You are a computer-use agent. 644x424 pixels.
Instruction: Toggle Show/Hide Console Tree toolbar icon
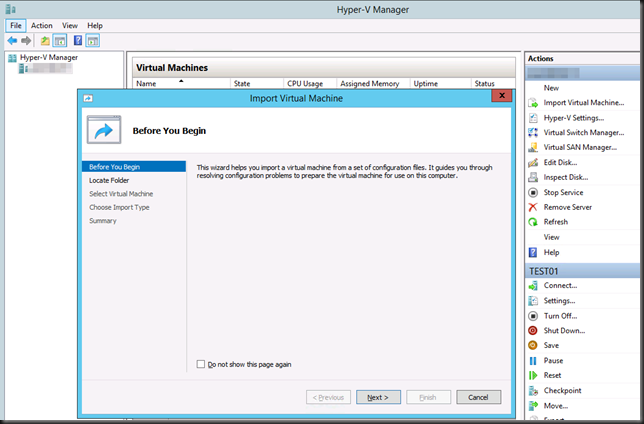pyautogui.click(x=60, y=41)
